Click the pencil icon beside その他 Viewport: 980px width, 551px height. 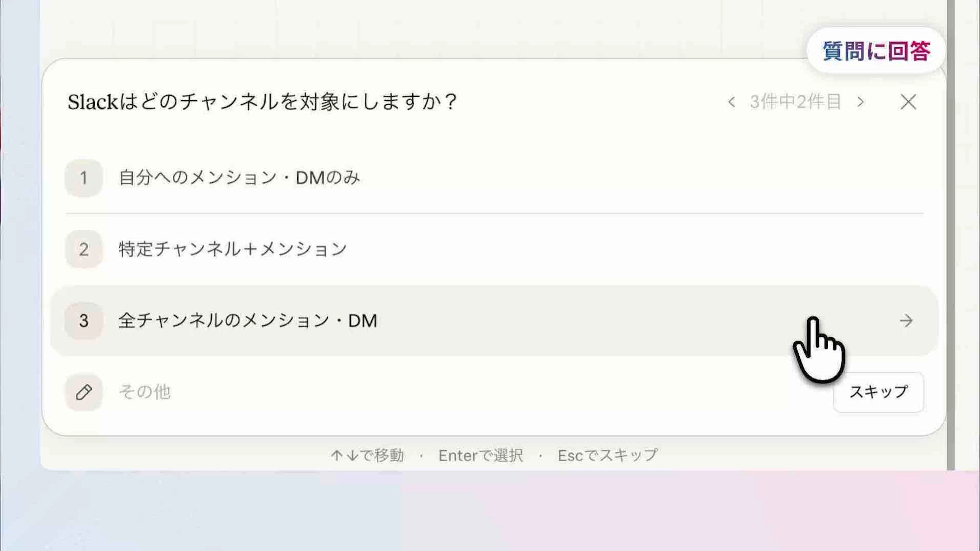[x=84, y=392]
